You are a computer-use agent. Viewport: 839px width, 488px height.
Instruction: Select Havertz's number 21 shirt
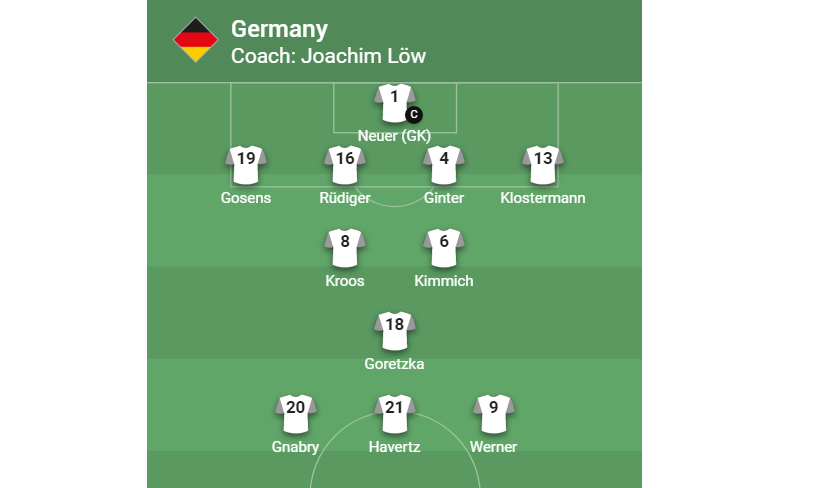[394, 413]
